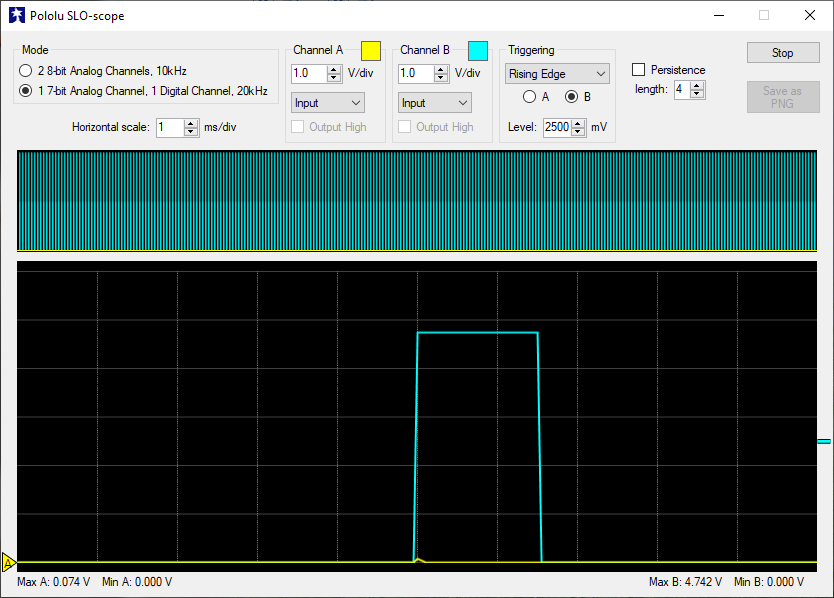
Task: Click the cyan pulse top in scope display
Action: [478, 333]
